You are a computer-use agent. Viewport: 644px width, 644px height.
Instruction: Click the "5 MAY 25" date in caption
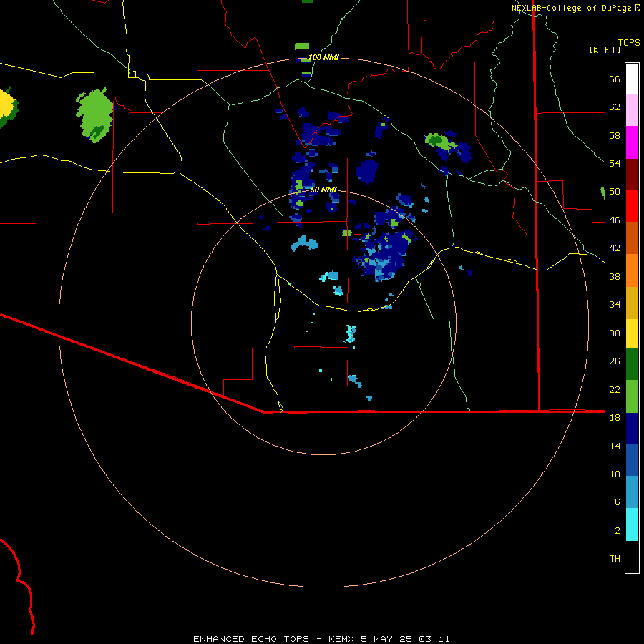click(386, 639)
